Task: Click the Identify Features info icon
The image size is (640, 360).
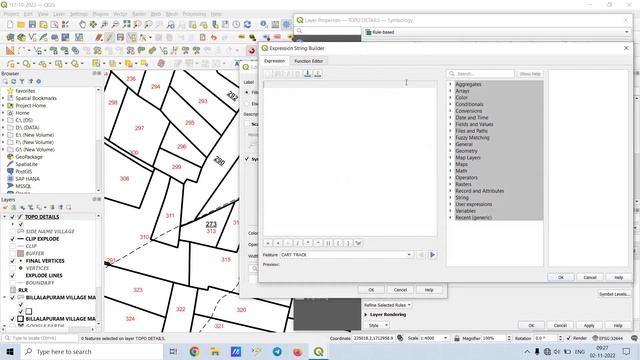Action: point(264,25)
